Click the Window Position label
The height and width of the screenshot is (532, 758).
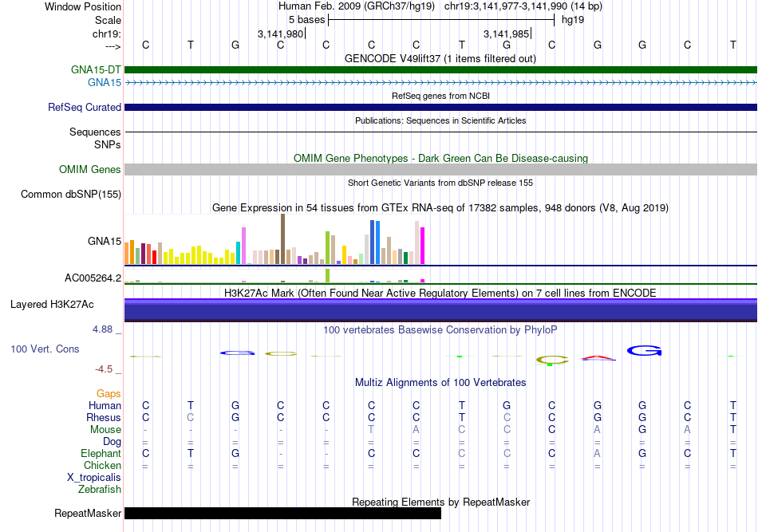tap(83, 6)
